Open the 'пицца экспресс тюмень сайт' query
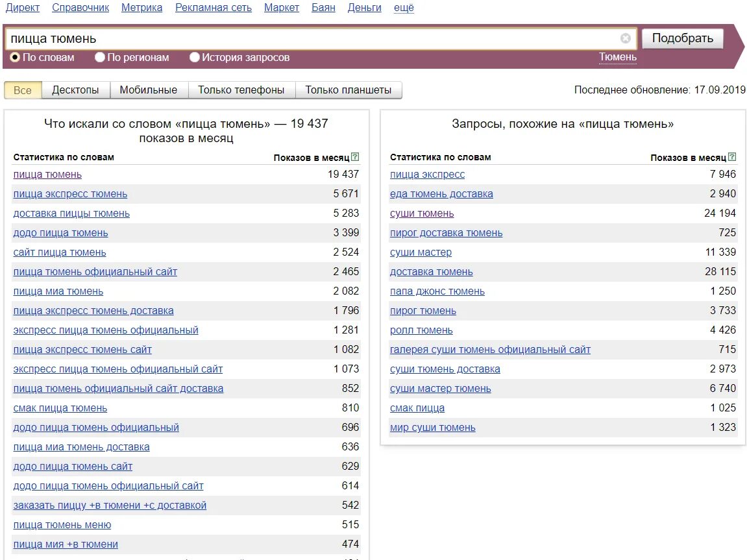The image size is (747, 560). pyautogui.click(x=82, y=350)
